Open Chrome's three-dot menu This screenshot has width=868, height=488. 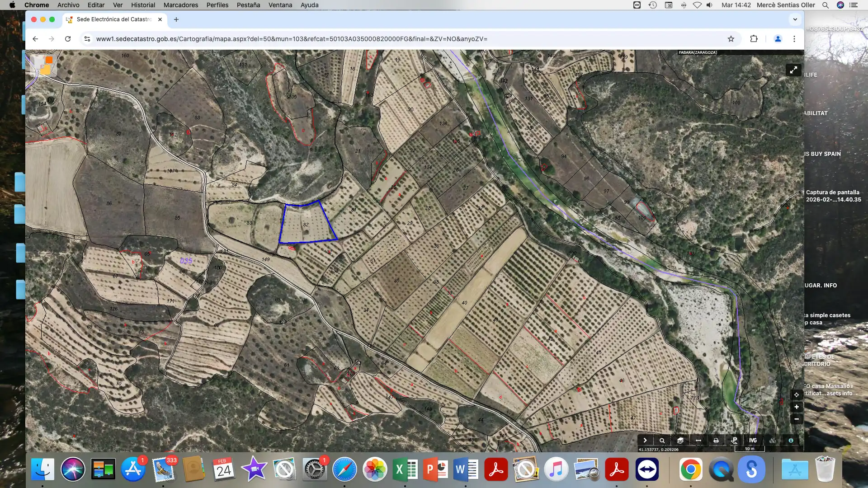pyautogui.click(x=794, y=39)
